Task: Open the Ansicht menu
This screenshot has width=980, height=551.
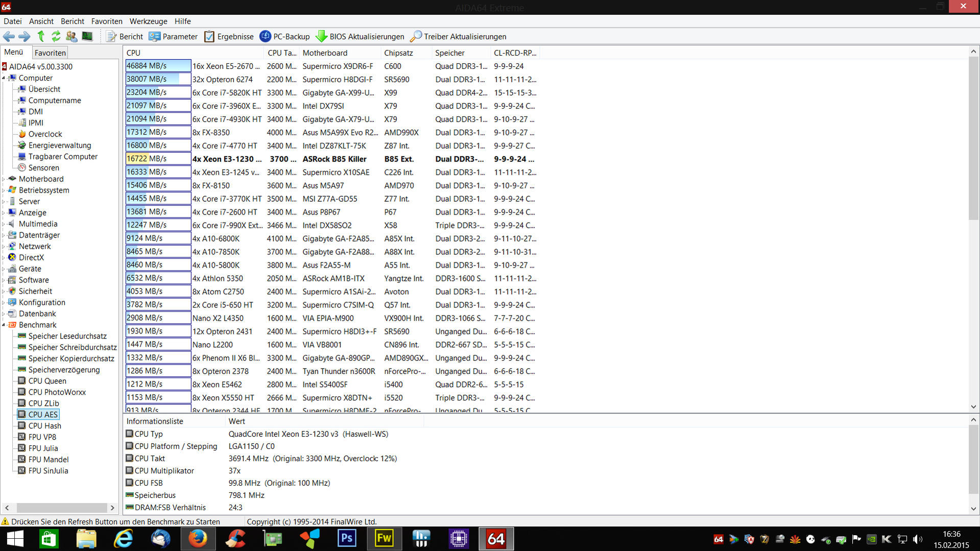Action: (x=41, y=21)
